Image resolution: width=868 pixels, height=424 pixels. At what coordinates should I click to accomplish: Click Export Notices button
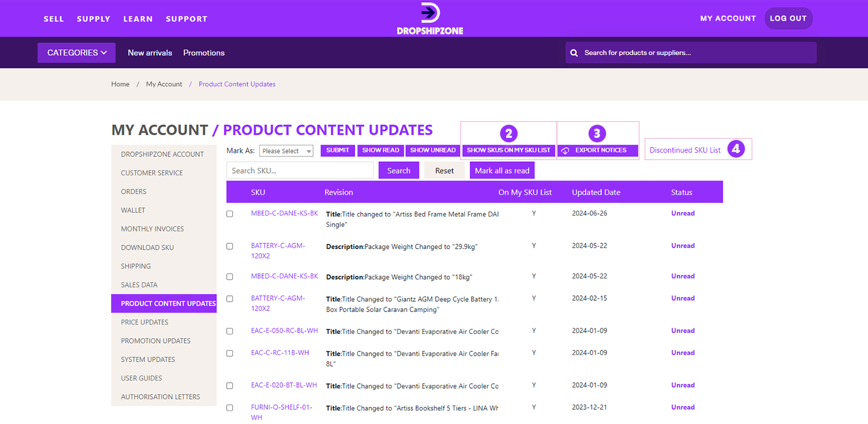(598, 150)
